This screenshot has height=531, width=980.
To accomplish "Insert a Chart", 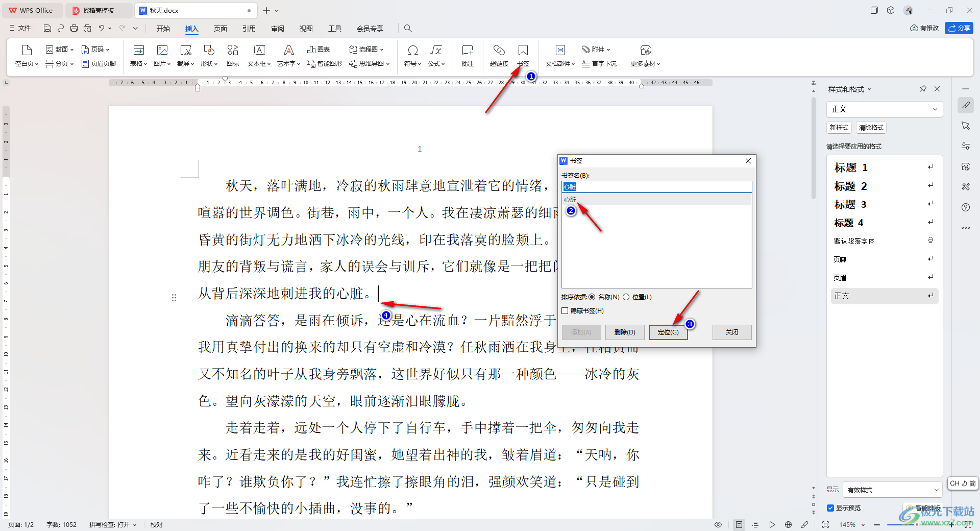I will pos(319,50).
